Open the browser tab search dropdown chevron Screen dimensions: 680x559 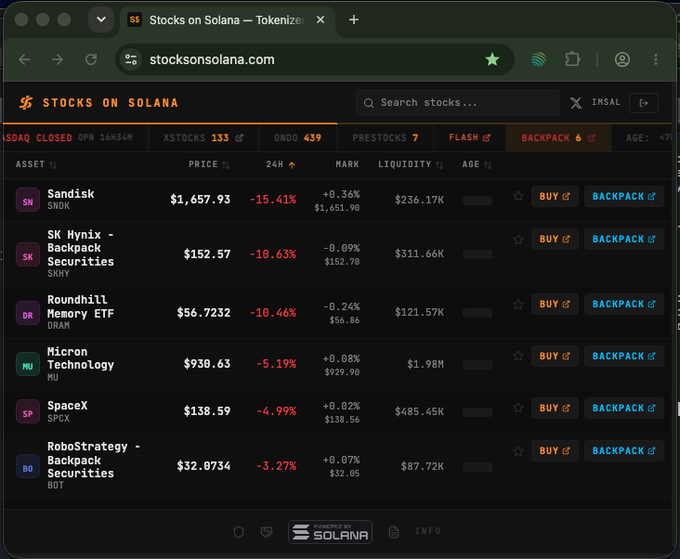(x=101, y=20)
